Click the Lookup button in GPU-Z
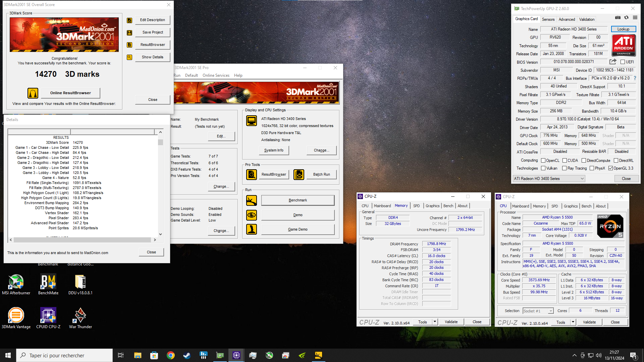The image size is (644, 362). click(623, 29)
